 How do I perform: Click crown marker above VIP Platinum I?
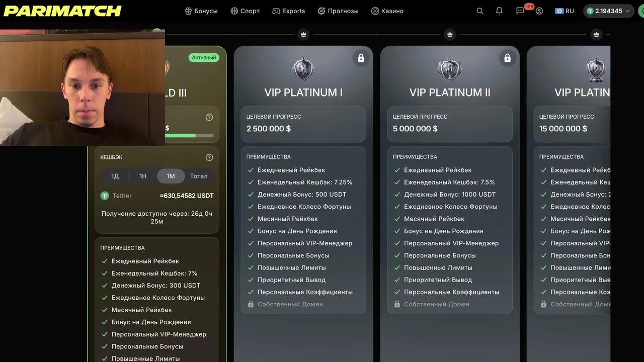click(x=303, y=34)
